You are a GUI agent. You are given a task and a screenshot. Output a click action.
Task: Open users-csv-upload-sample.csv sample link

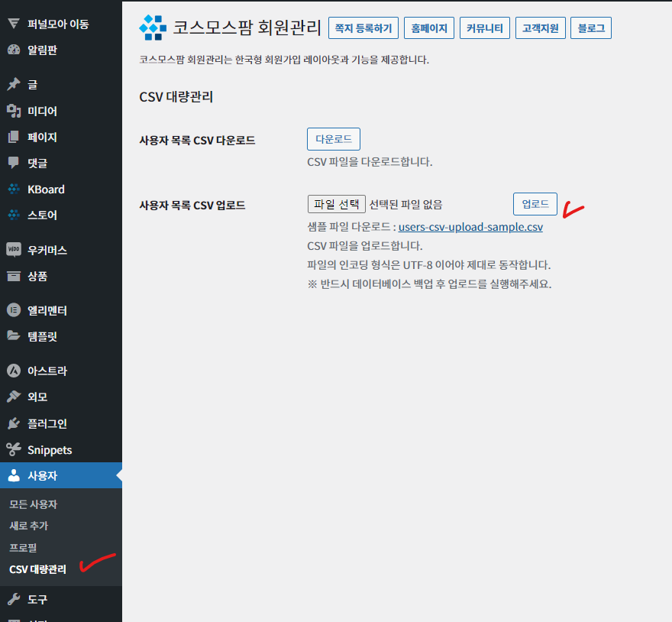click(470, 227)
